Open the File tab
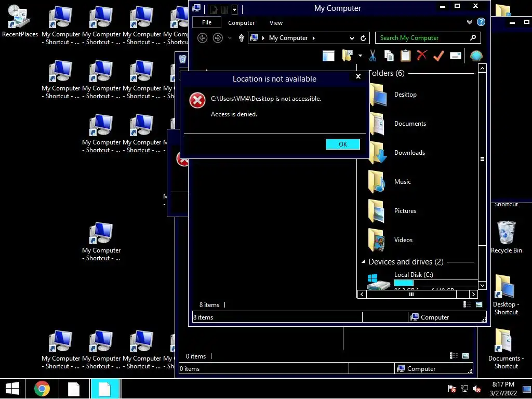532x399 pixels. [207, 22]
